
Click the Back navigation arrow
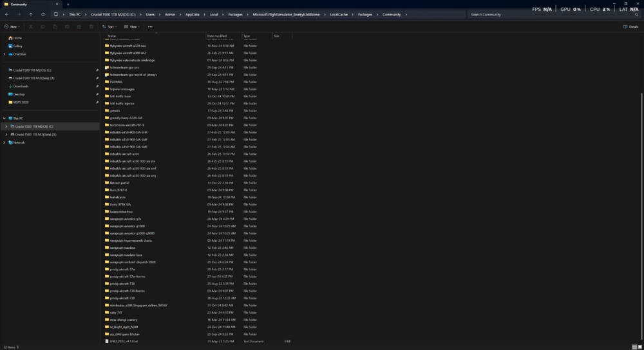coord(6,14)
